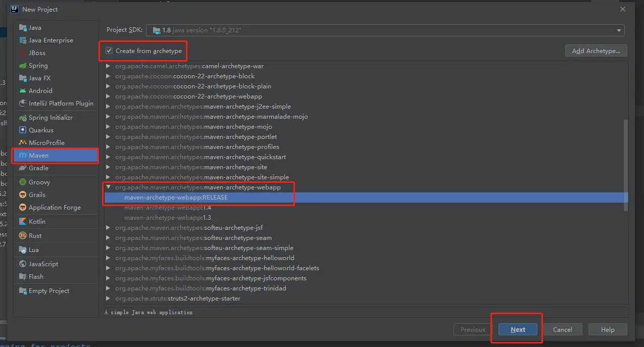The image size is (644, 347).
Task: Select cocoon-22-archetype-webapp archetype
Action: pos(364,96)
